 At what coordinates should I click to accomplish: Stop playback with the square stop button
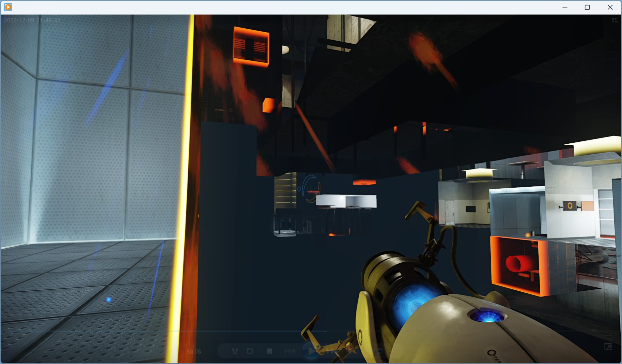(270, 351)
